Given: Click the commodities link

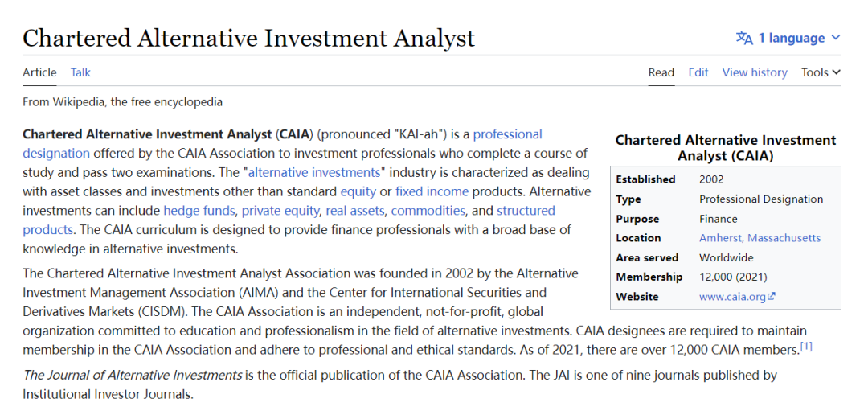Looking at the screenshot, I should coord(428,211).
